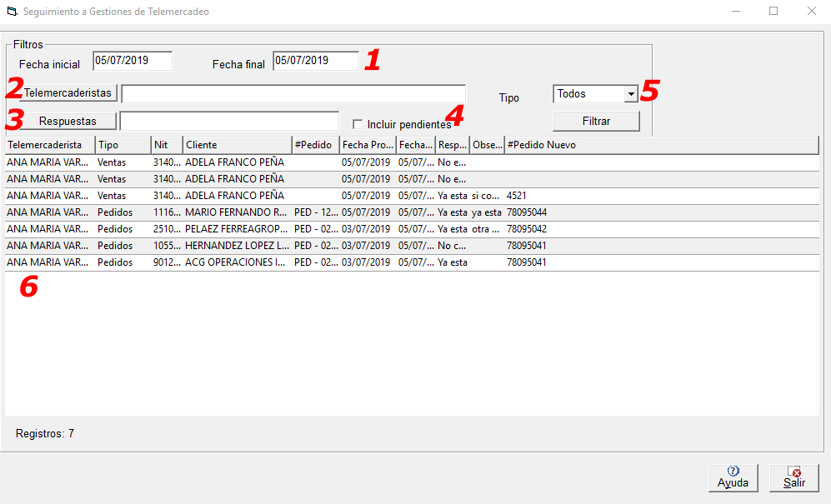Select the ACG OPERACIONES row
Image resolution: width=831 pixels, height=504 pixels.
coord(236,262)
